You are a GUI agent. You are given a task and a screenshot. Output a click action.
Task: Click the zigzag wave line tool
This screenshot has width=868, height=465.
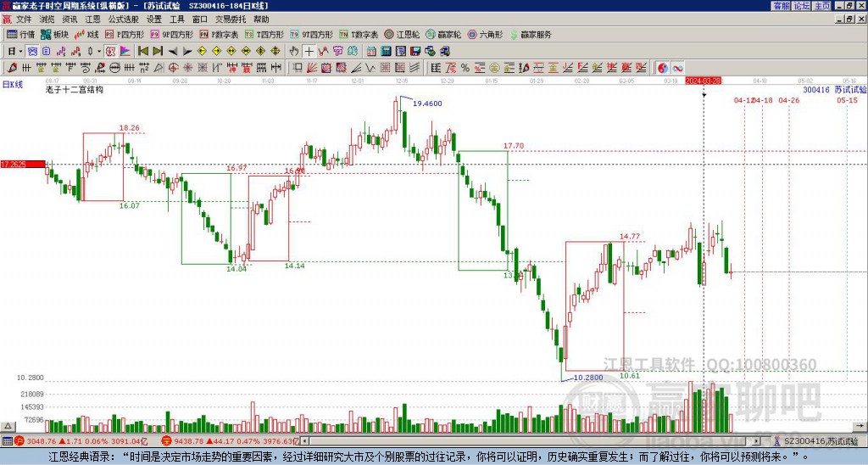coord(371,68)
